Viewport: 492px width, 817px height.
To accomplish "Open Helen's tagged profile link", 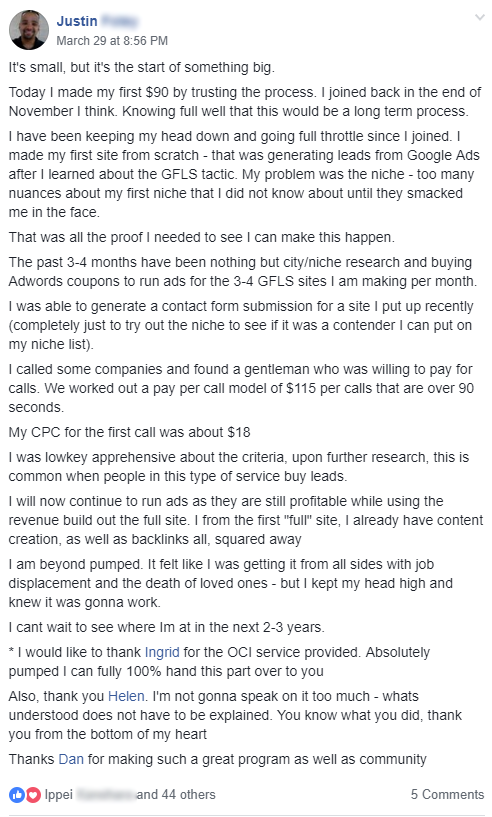I will click(126, 696).
